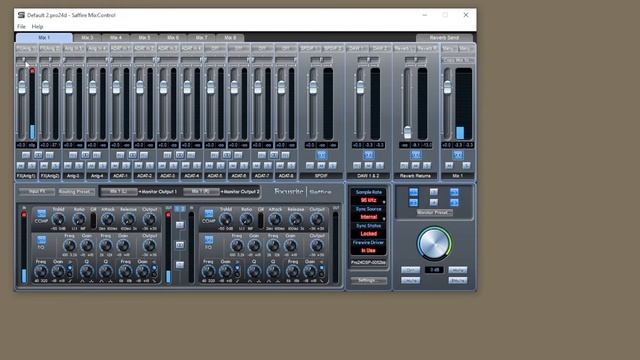The height and width of the screenshot is (360, 640).
Task: Click the Monitor Preset... button
Action: pyautogui.click(x=434, y=213)
